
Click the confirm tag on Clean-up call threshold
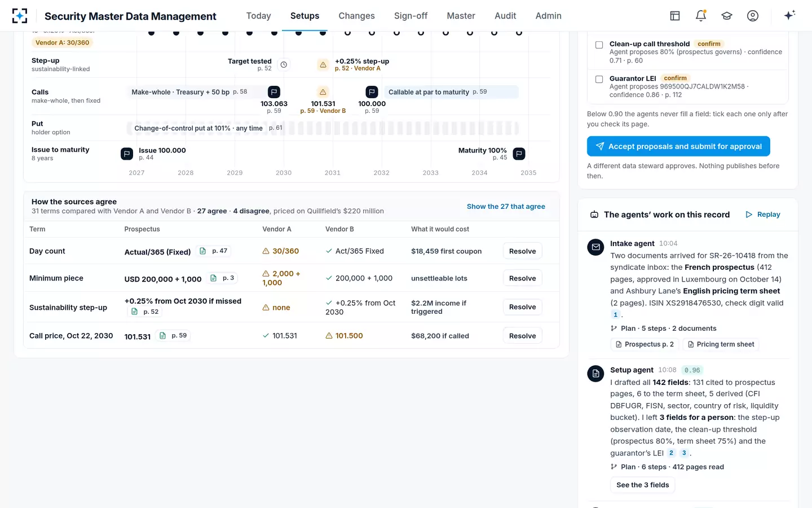(x=709, y=44)
